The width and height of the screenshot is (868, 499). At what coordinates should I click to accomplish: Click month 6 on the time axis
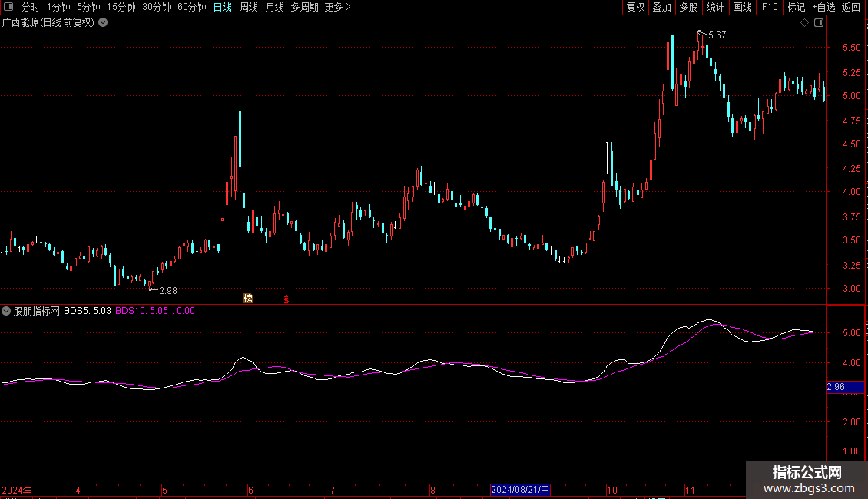[250, 490]
